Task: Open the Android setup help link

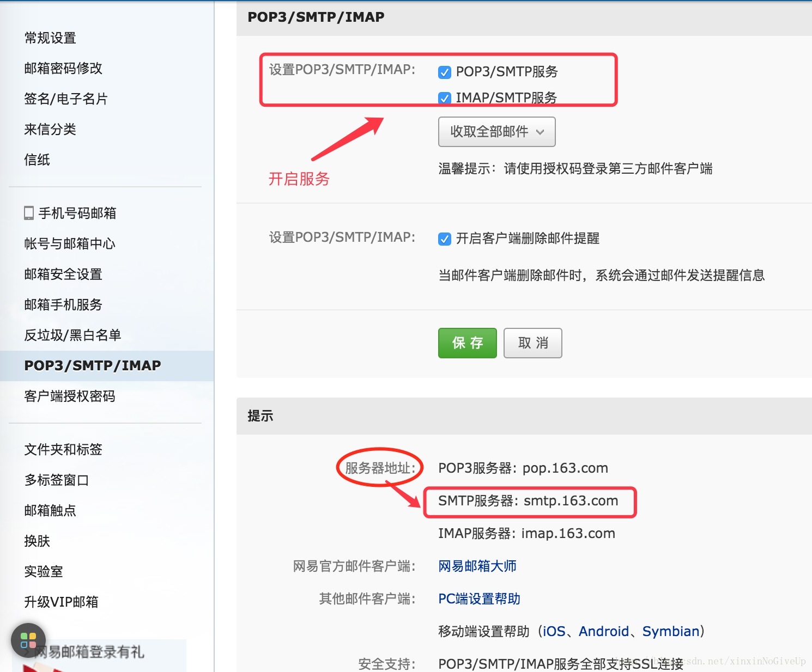Action: coord(604,632)
